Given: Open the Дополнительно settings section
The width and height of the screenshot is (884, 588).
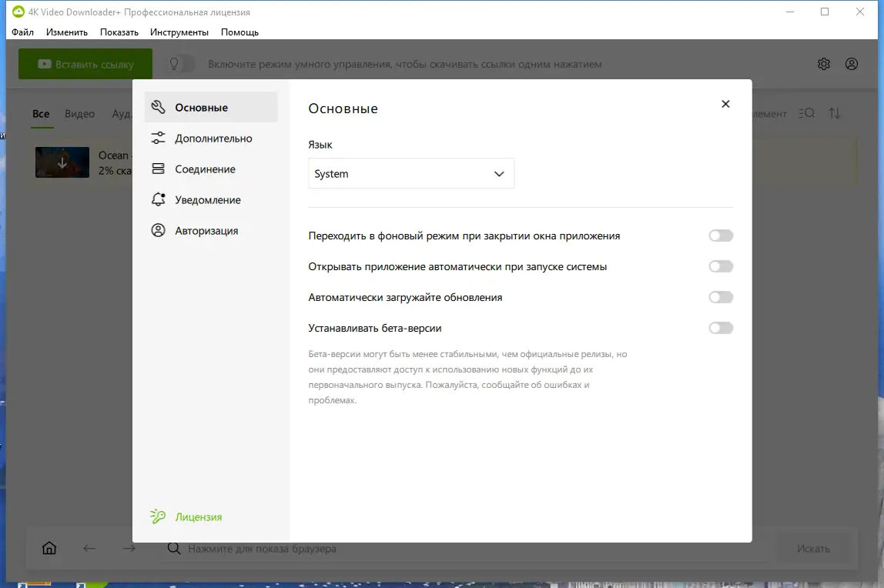Looking at the screenshot, I should pos(211,138).
